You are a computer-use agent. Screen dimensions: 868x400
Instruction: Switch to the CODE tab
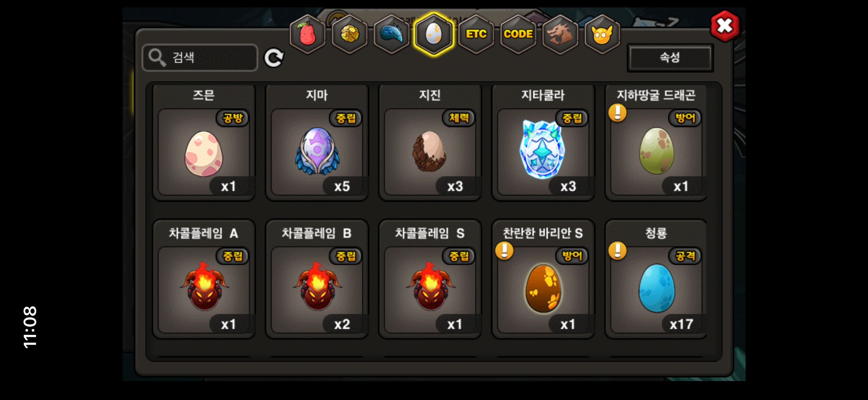coord(518,34)
